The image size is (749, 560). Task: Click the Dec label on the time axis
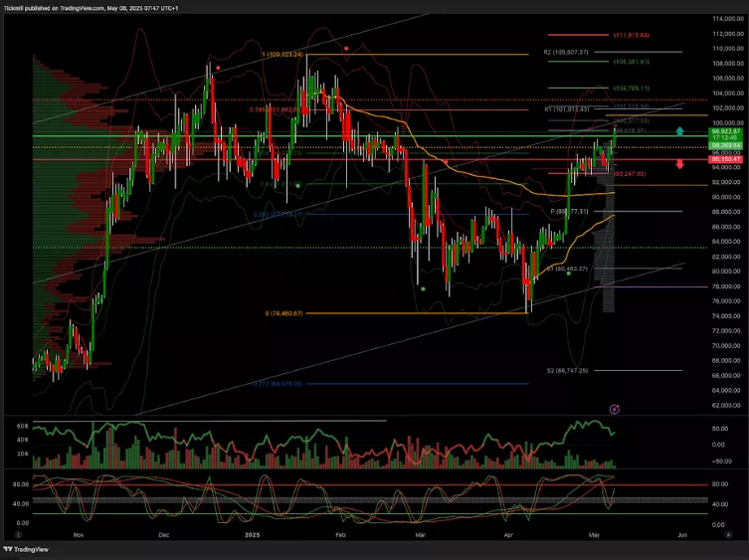pos(163,534)
